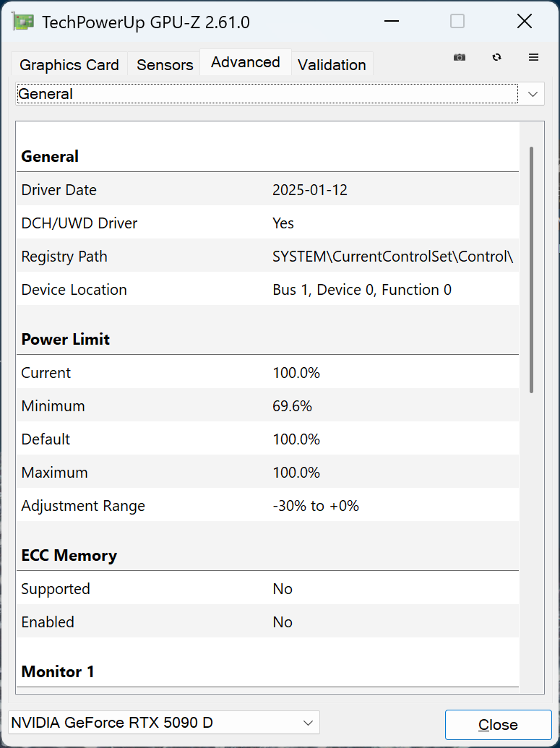Click the Device Location label

pos(74,290)
